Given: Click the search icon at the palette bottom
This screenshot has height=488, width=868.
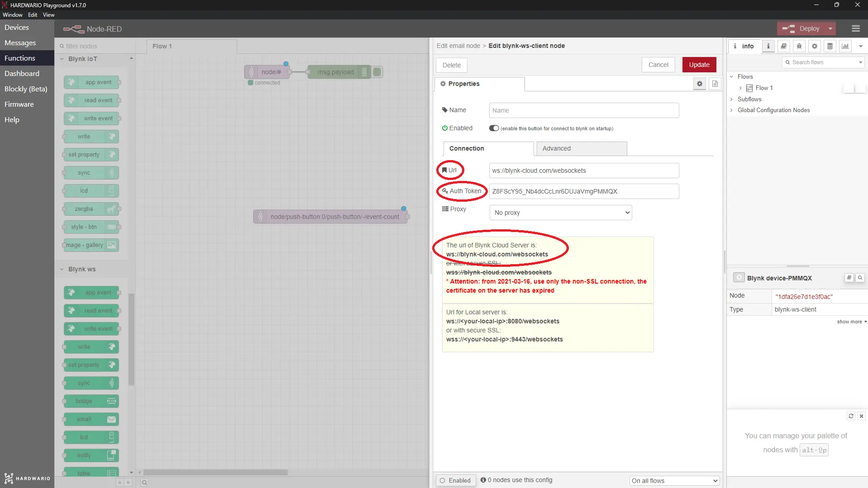Looking at the screenshot, I should 144,483.
